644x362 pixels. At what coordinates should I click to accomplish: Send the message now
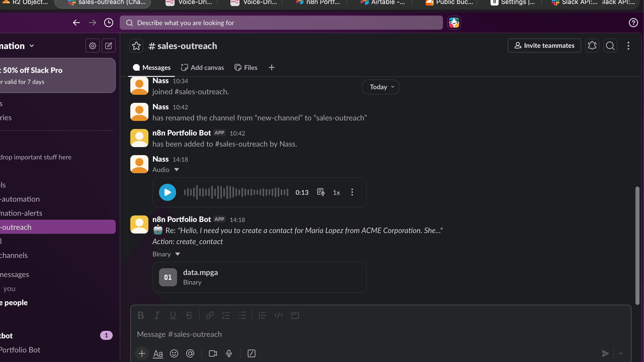pos(605,353)
